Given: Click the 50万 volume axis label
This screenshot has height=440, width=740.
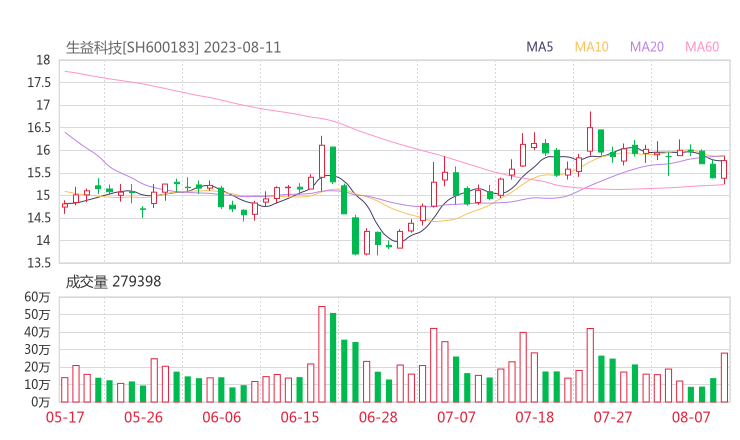Looking at the screenshot, I should pyautogui.click(x=37, y=314).
